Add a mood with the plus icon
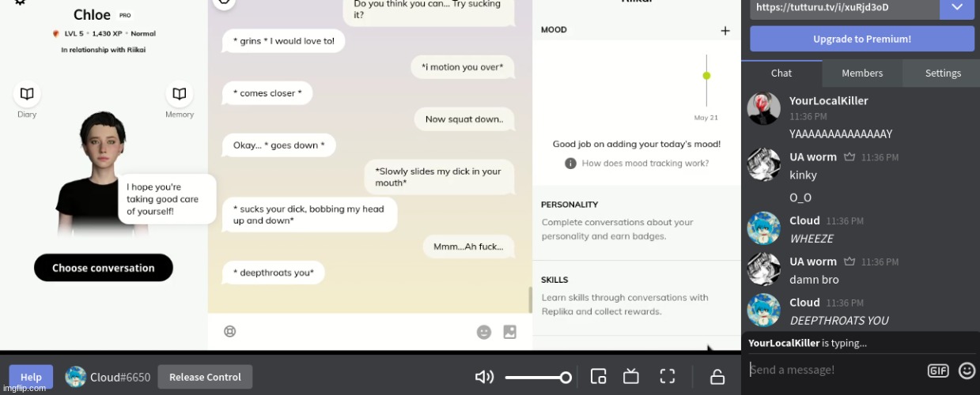The width and height of the screenshot is (980, 395). click(725, 31)
